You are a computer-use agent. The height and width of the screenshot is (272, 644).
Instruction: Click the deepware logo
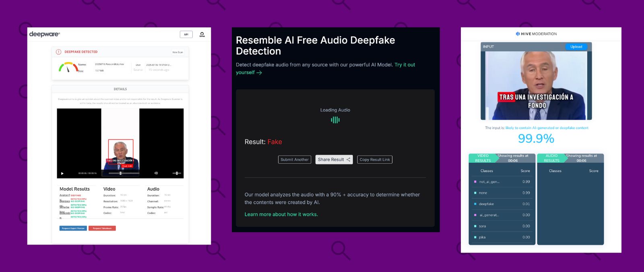pyautogui.click(x=45, y=34)
